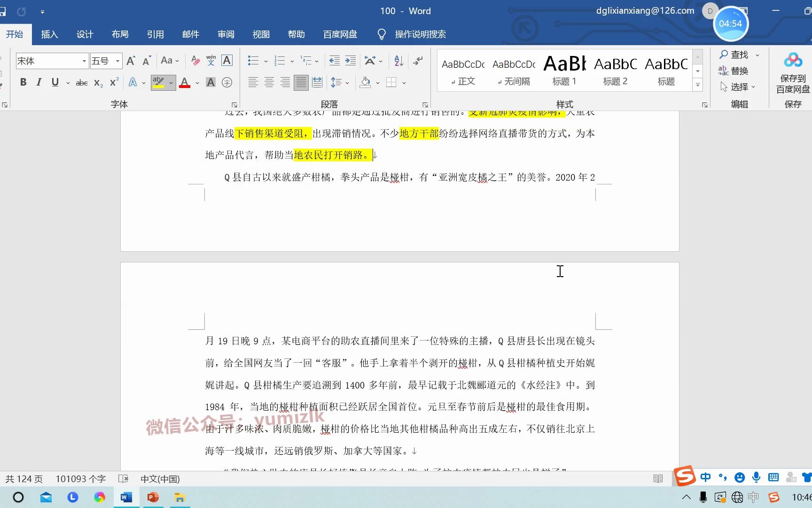Apply text effects icon
Screen dimensions: 812x508
click(133, 82)
